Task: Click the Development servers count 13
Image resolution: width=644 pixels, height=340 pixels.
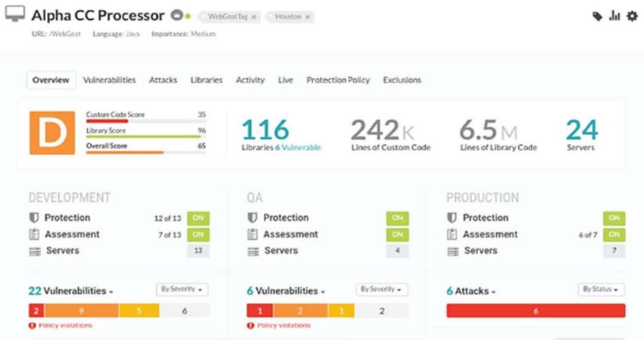Action: point(198,251)
